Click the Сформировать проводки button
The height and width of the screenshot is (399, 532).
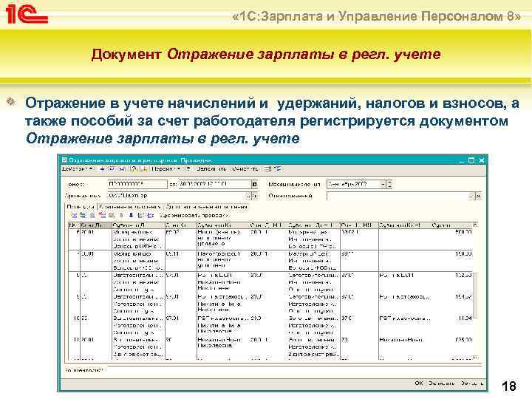coord(194,215)
